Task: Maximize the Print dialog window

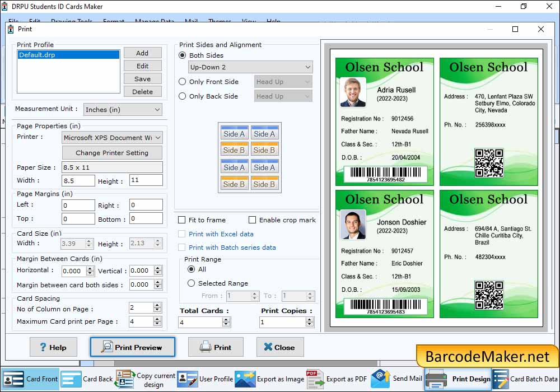Action: point(515,29)
